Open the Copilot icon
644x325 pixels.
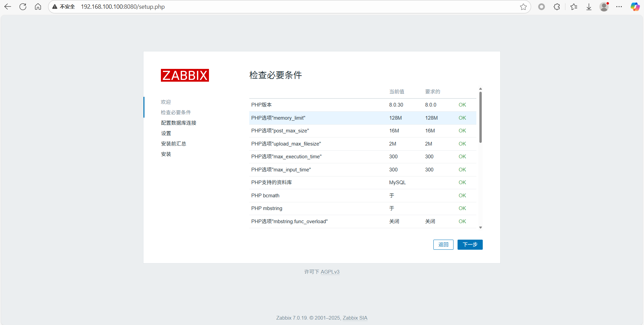pyautogui.click(x=635, y=7)
